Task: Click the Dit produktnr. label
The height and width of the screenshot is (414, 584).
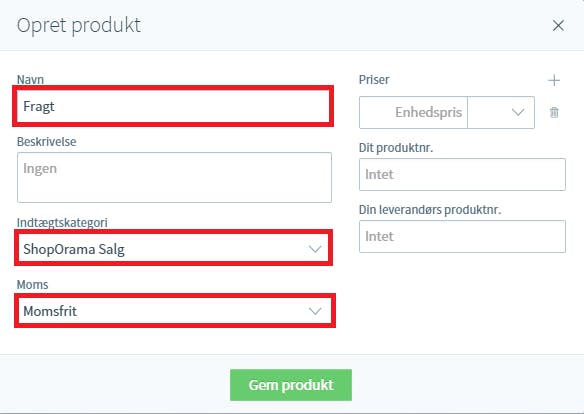Action: (396, 148)
